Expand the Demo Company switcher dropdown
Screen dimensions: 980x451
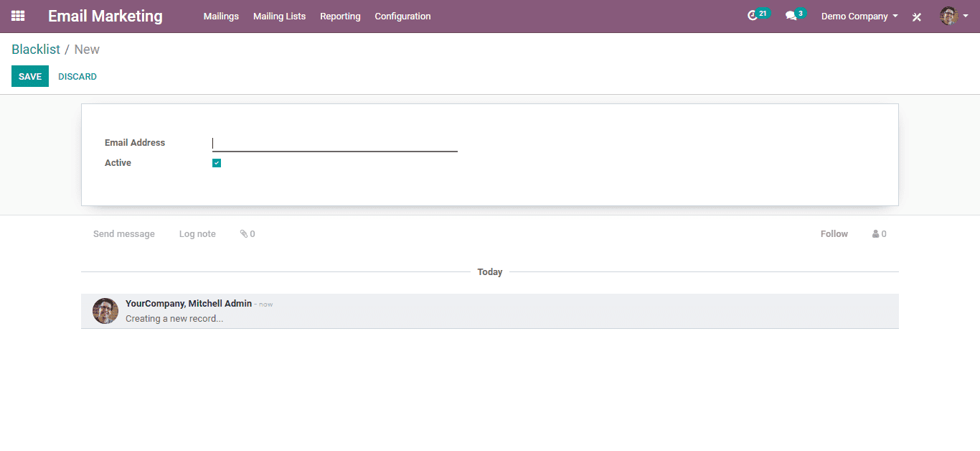coord(859,16)
